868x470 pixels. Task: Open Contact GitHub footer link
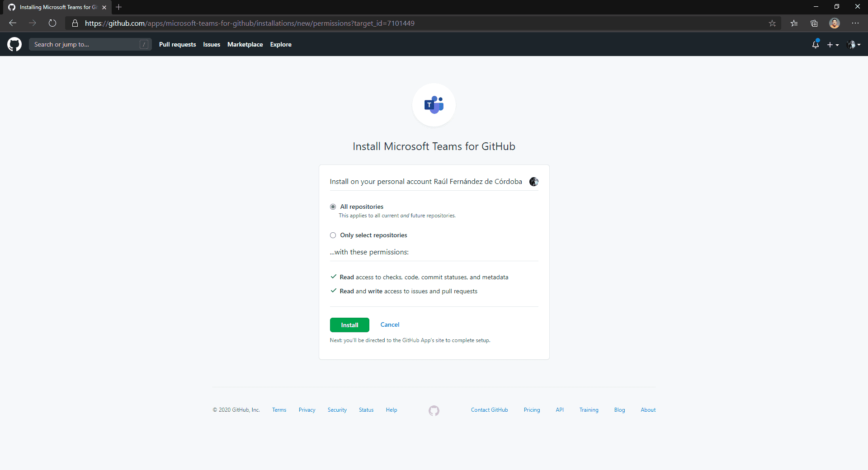point(489,410)
